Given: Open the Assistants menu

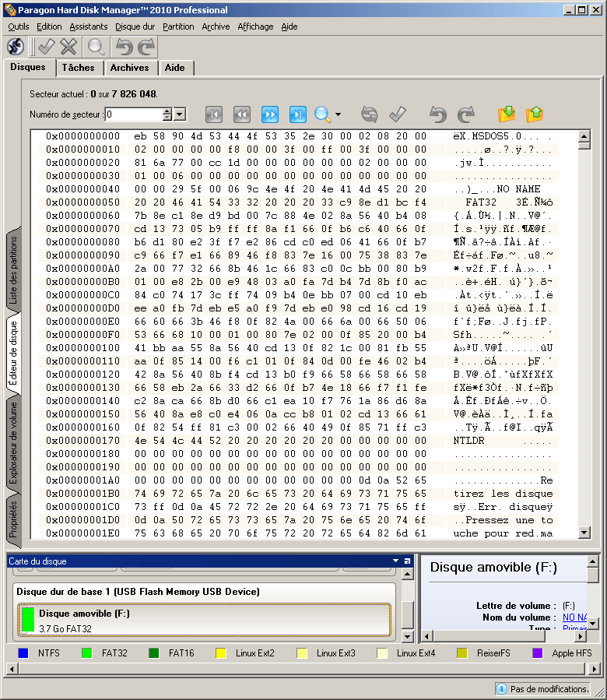Looking at the screenshot, I should coord(89,26).
